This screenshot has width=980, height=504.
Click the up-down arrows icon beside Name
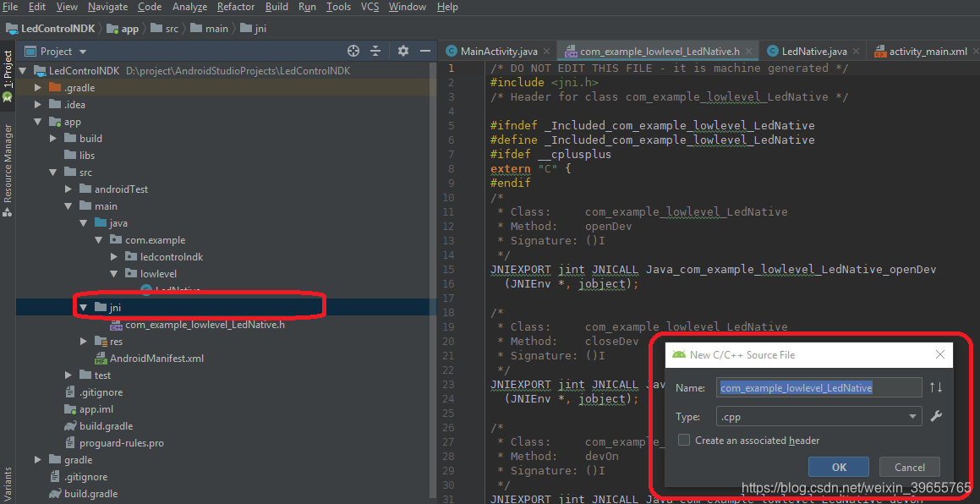[x=936, y=387]
